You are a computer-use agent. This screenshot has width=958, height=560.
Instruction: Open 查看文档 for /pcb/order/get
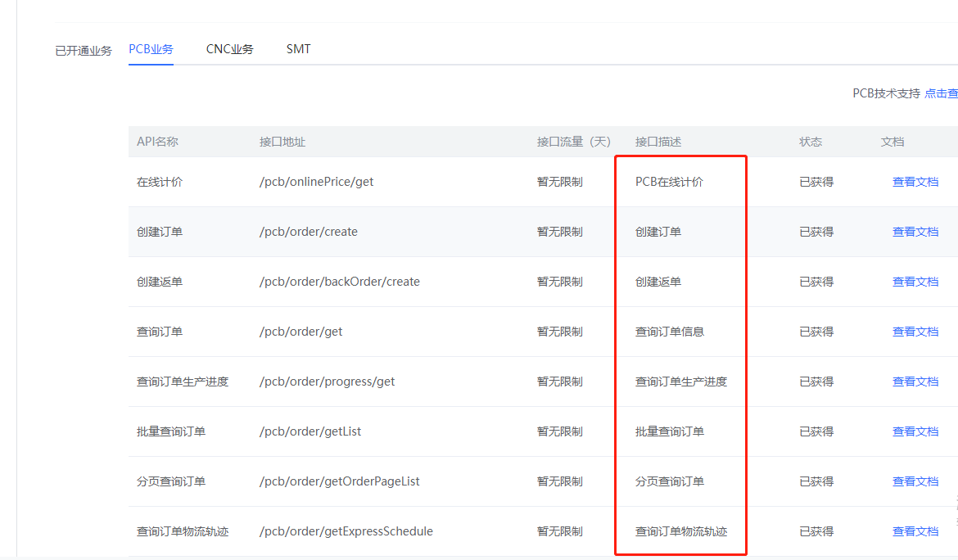tap(915, 332)
